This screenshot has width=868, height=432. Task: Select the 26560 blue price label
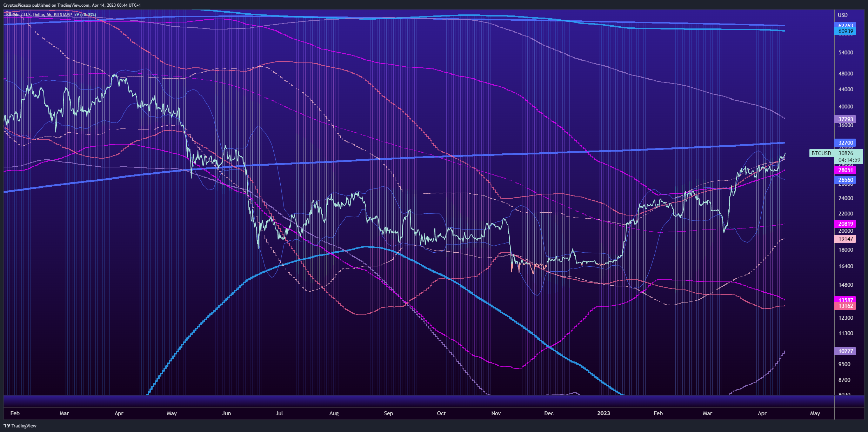tap(845, 180)
